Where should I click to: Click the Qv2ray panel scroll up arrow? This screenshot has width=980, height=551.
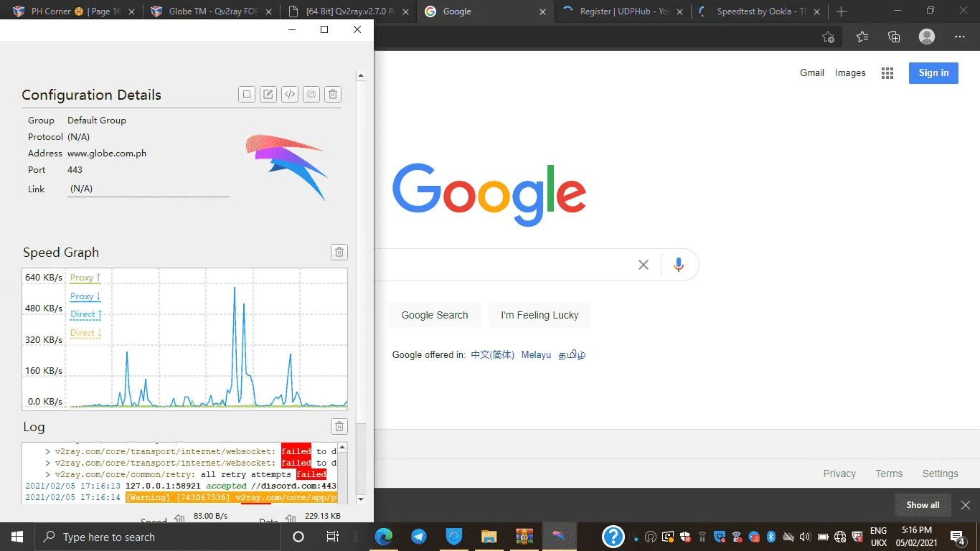(361, 75)
